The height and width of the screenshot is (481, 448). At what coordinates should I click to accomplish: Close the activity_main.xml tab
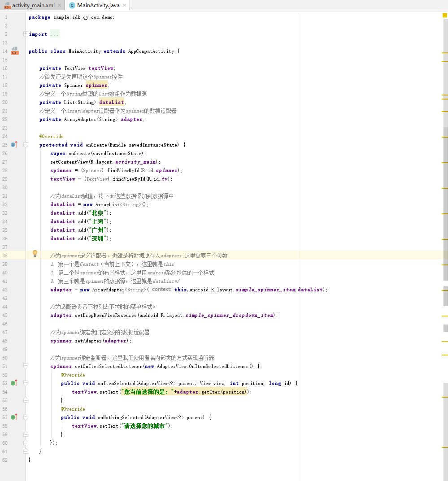tap(60, 5)
